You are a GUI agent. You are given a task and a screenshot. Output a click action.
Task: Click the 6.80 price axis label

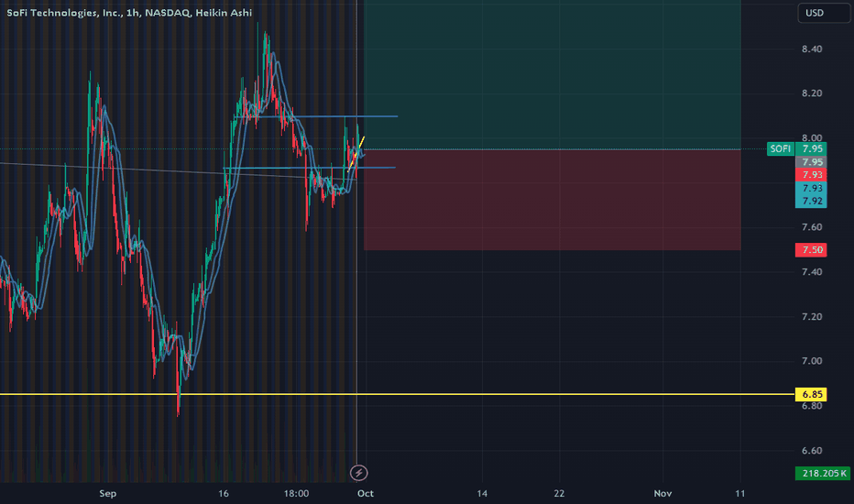point(812,406)
